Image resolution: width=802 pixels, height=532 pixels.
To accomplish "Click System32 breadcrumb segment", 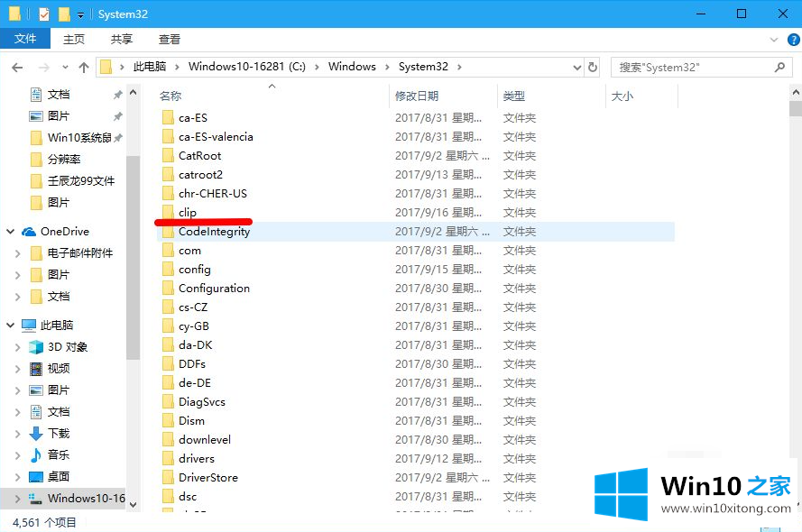I will tap(423, 67).
